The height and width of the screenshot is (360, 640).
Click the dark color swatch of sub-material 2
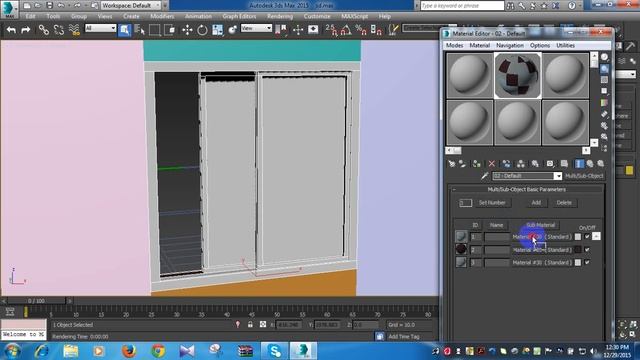tap(578, 249)
